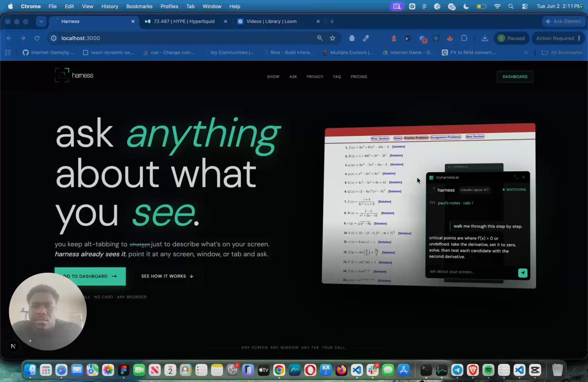Viewport: 588px width, 382px height.
Task: Click Prev. Section in the notes mockup
Action: pos(380,139)
